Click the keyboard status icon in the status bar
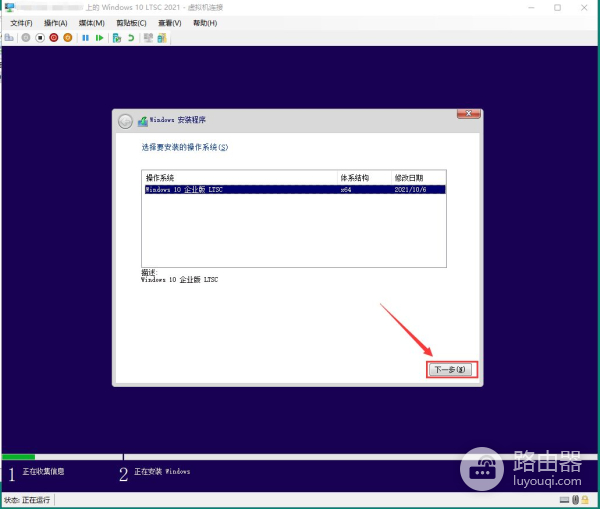The image size is (600, 509). pyautogui.click(x=564, y=499)
